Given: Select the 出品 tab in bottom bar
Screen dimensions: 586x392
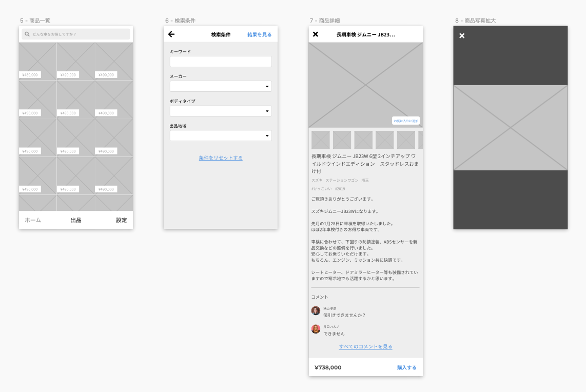Looking at the screenshot, I should pos(76,220).
